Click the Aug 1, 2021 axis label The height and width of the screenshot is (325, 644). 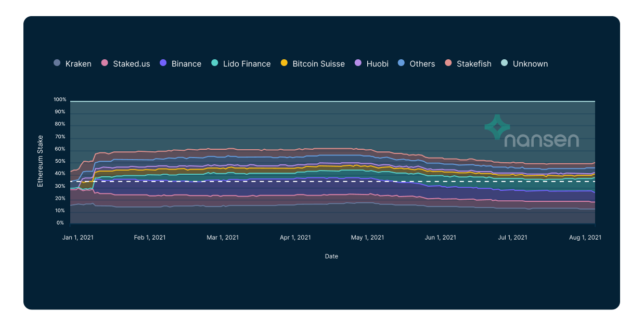[x=586, y=237]
